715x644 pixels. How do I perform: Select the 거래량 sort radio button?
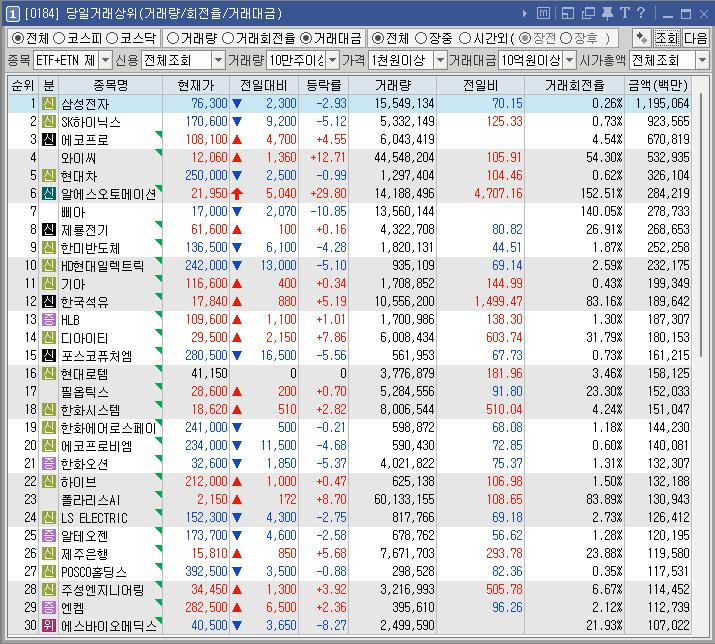(173, 38)
